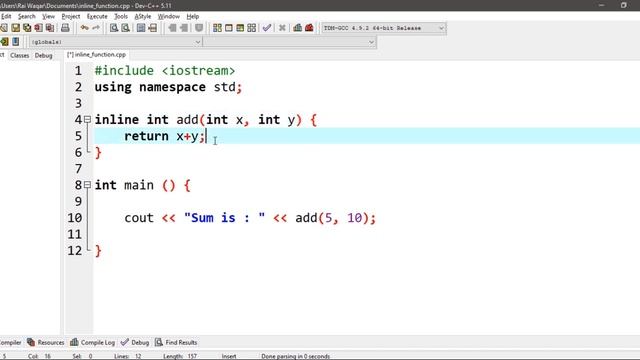The height and width of the screenshot is (360, 640).
Task: Open the Execute menu
Action: pos(97,16)
